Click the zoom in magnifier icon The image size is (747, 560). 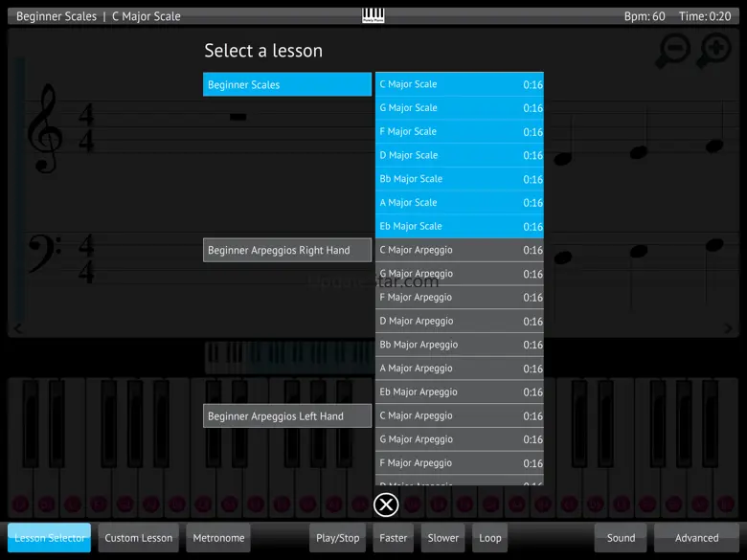713,50
